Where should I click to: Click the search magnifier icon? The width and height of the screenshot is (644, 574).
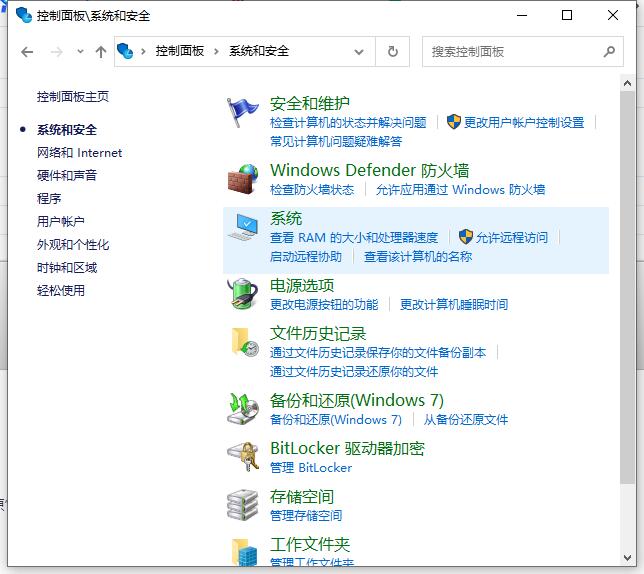click(609, 51)
